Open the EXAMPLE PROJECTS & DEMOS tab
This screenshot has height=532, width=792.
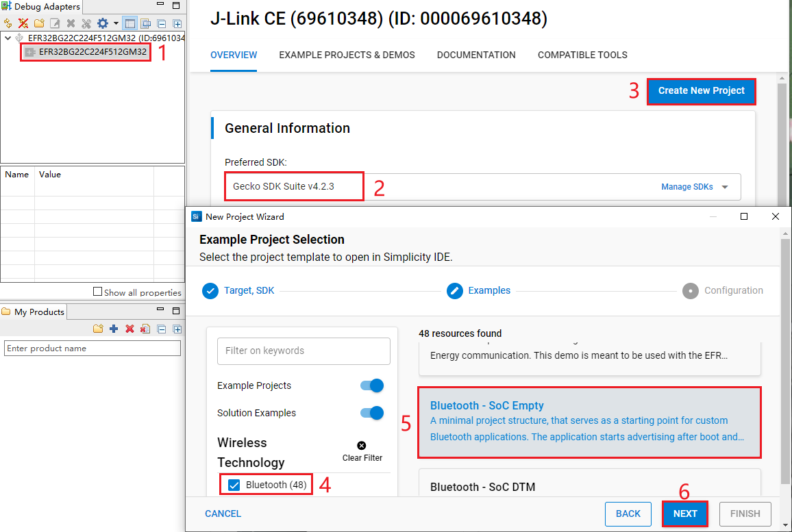347,55
